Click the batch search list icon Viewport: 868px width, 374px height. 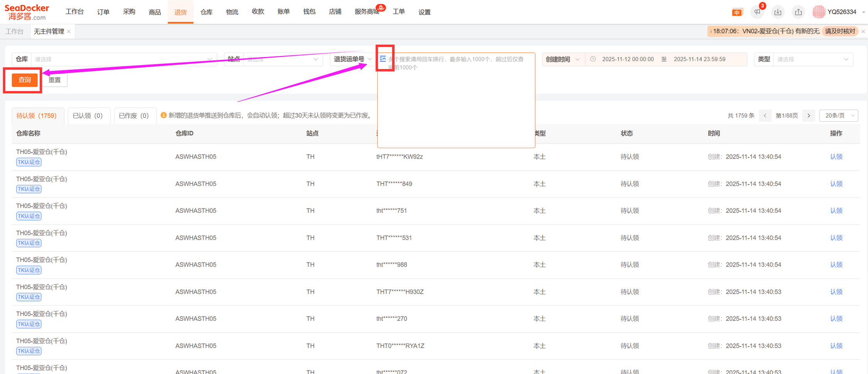tap(383, 59)
